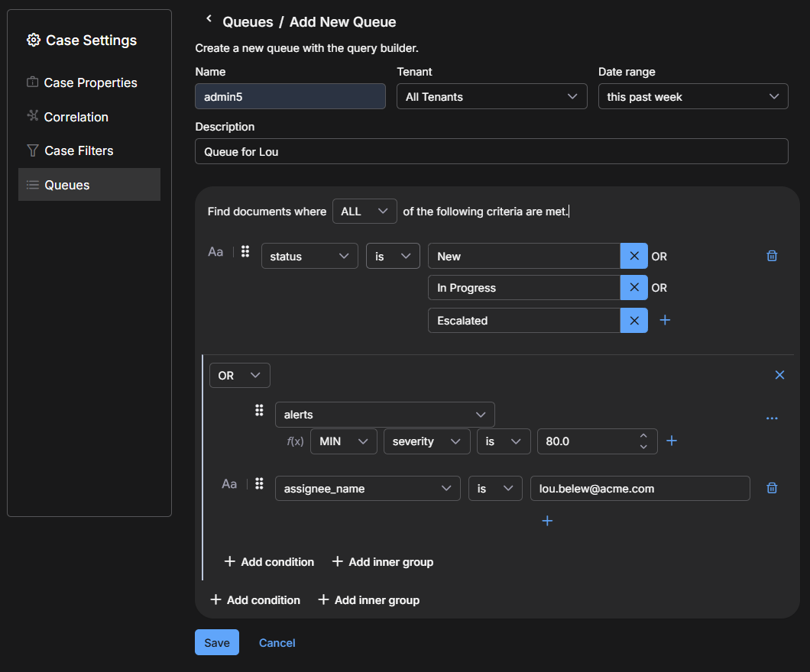Add another status value with plus icon
This screenshot has height=672, width=810.
[665, 321]
